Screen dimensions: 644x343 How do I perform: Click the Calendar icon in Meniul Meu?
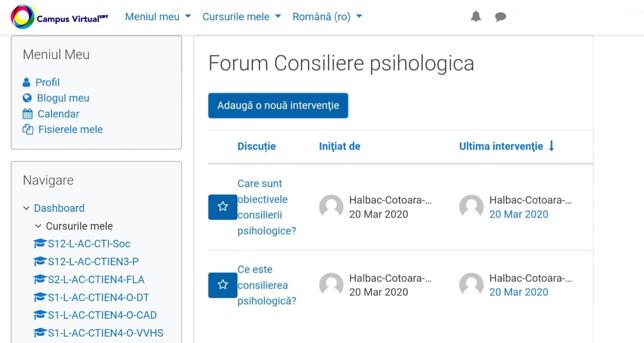(x=27, y=114)
